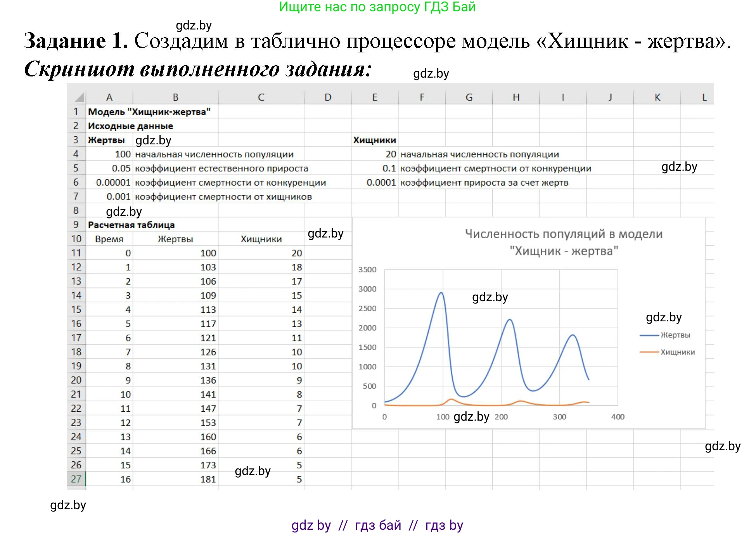
Task: Select predator value 18 in row 12
Action: pos(261,267)
